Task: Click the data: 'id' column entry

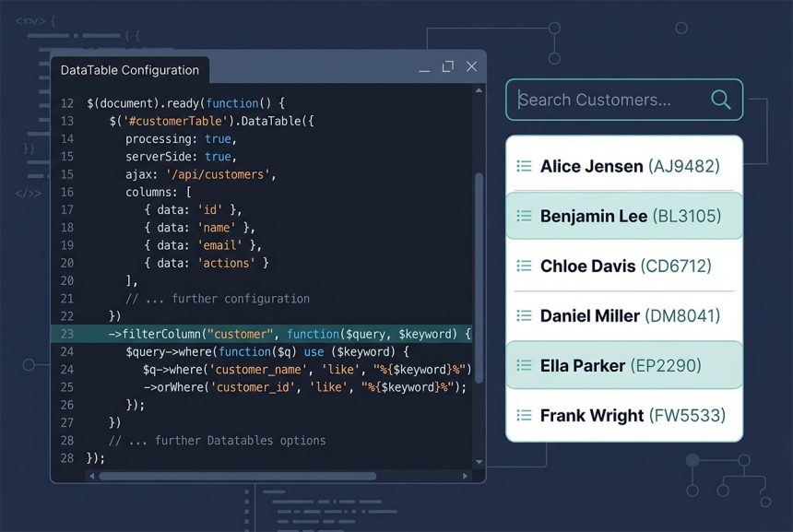Action: [194, 210]
